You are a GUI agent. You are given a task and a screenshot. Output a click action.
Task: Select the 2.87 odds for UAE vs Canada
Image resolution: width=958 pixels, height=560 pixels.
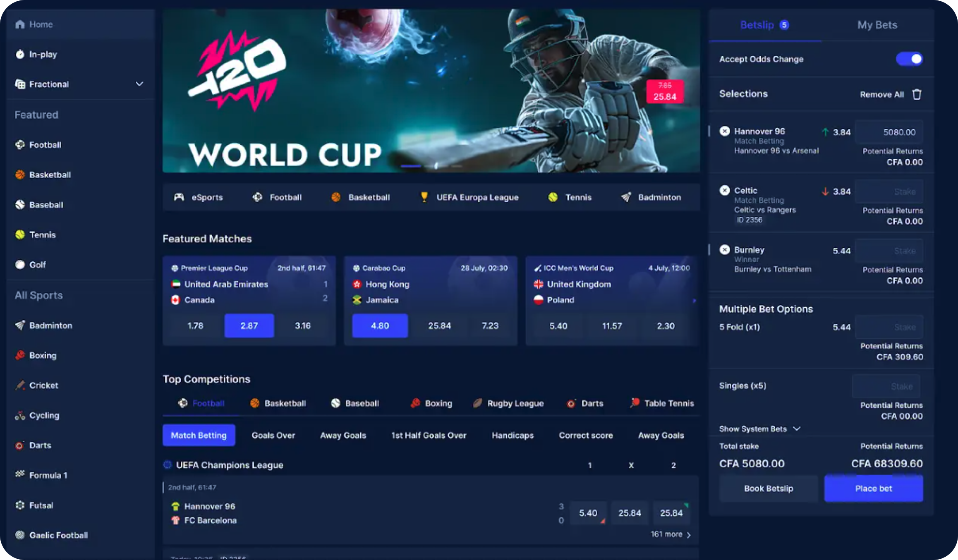[x=249, y=325]
